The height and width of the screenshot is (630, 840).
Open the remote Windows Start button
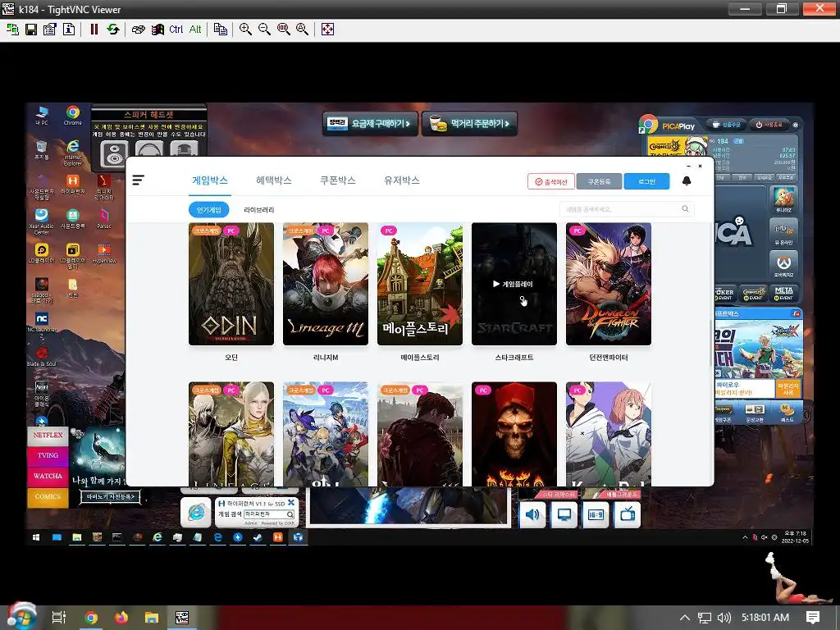click(36, 537)
